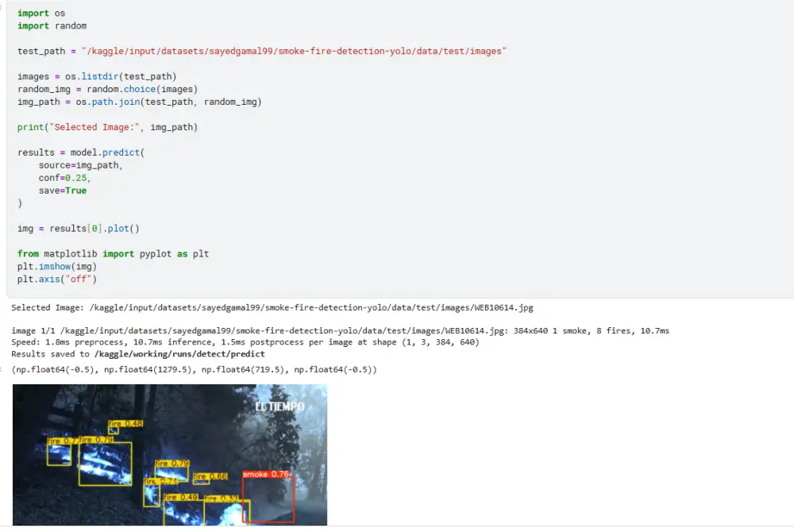Viewport: 794px width, 532px height.
Task: Click the "Speed: 1.8ms preprocess" output line
Action: click(245, 342)
